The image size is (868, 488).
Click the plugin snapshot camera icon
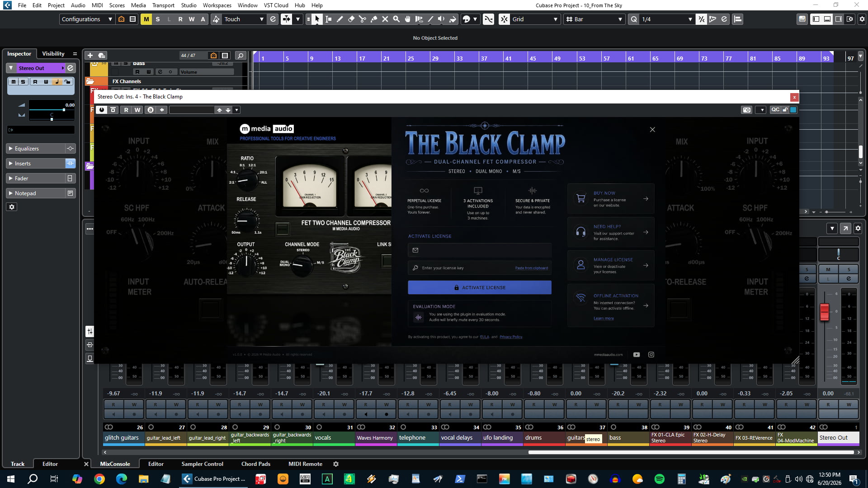coord(746,110)
